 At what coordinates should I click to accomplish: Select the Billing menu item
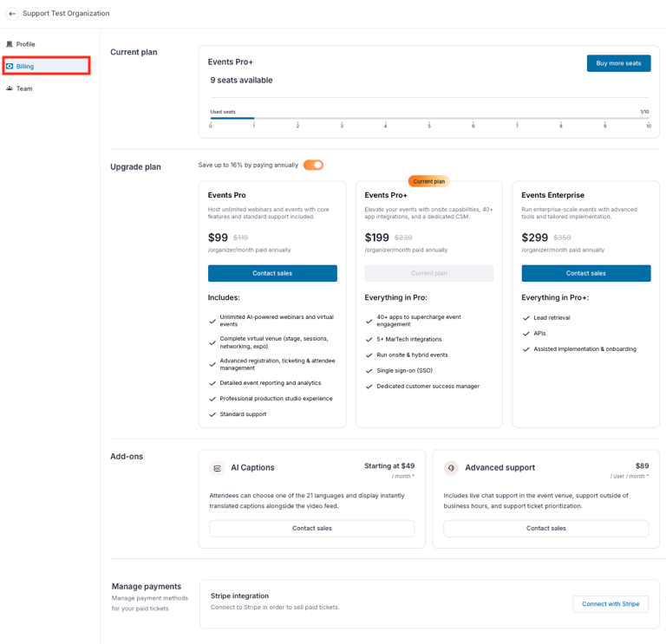pyautogui.click(x=46, y=66)
